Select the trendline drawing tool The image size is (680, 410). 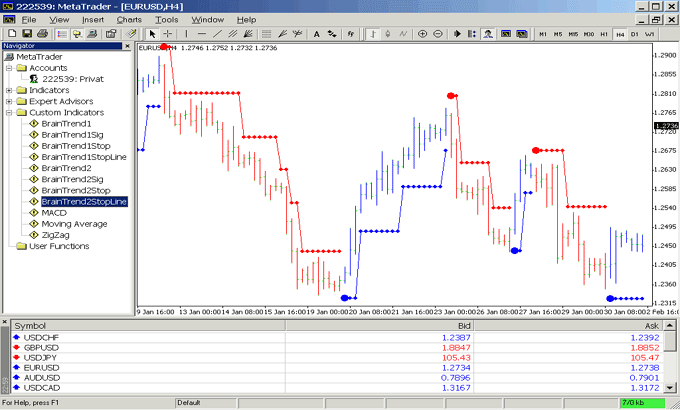tap(216, 33)
